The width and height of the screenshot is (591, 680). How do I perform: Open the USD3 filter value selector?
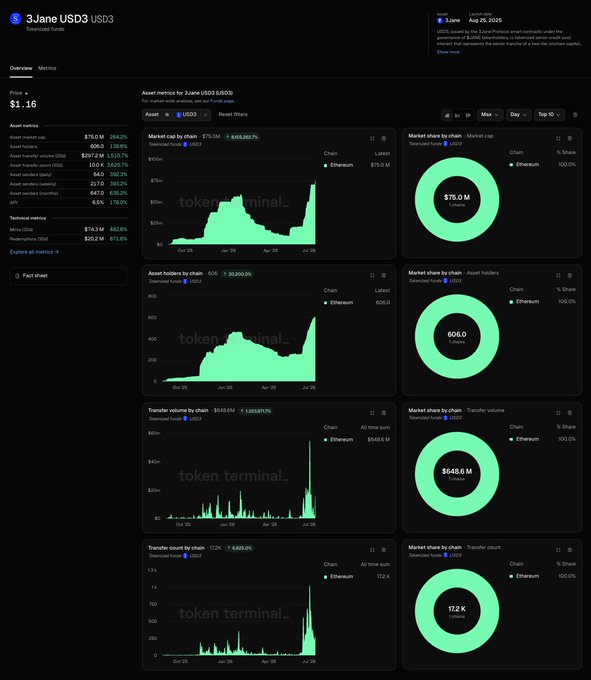pyautogui.click(x=186, y=114)
